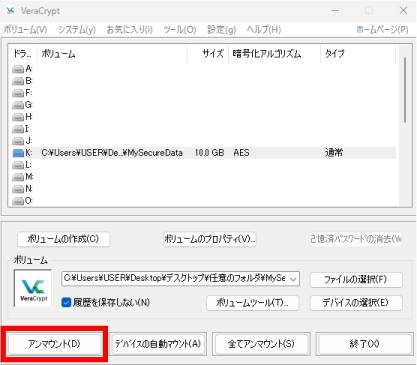Image resolution: width=417 pixels, height=365 pixels.
Task: Click the ボリュームの作成(C) button
Action: 63,239
